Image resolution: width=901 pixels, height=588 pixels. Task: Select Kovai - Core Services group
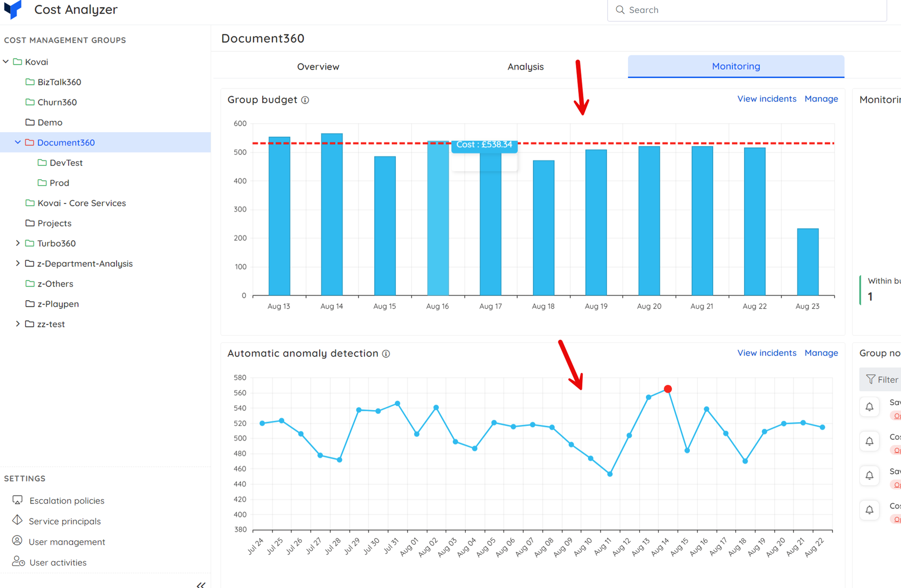click(x=82, y=203)
